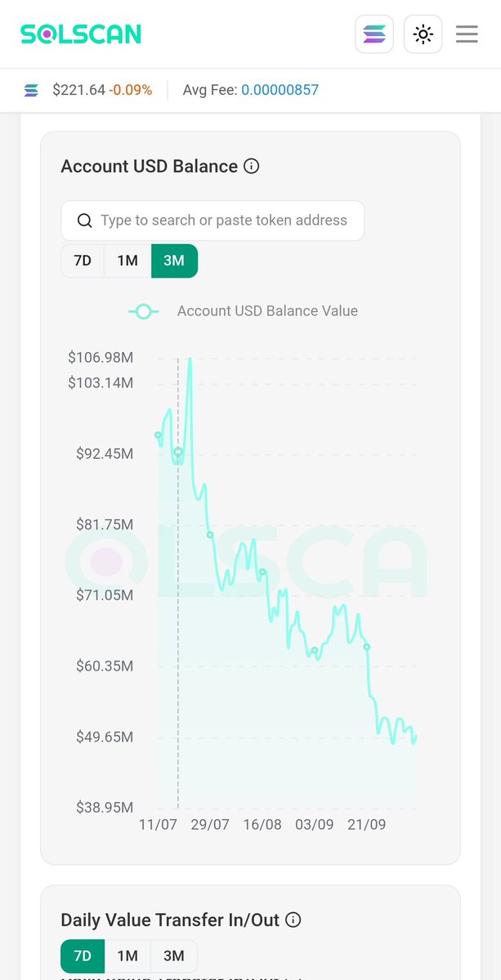Screen dimensions: 501x980
Task: Select 3M for Daily Value Transfer
Action: point(174,955)
